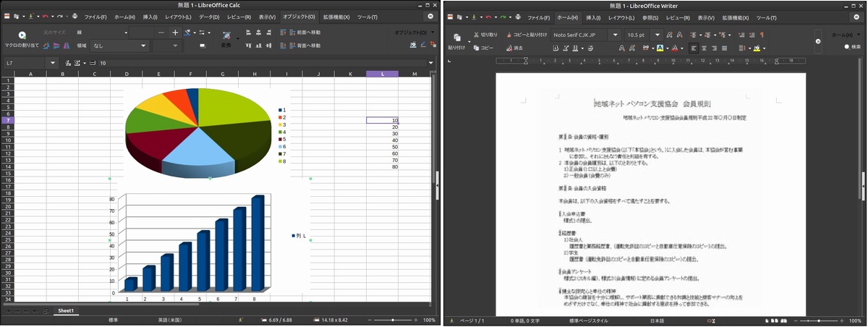Click the red font color icon in Writer
Viewport: 868px width, 327px height.
[x=674, y=48]
